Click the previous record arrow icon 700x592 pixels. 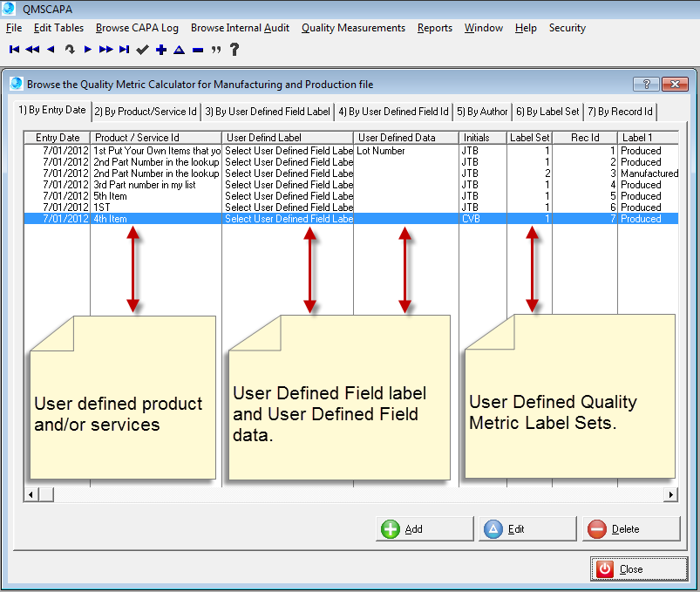pyautogui.click(x=51, y=50)
